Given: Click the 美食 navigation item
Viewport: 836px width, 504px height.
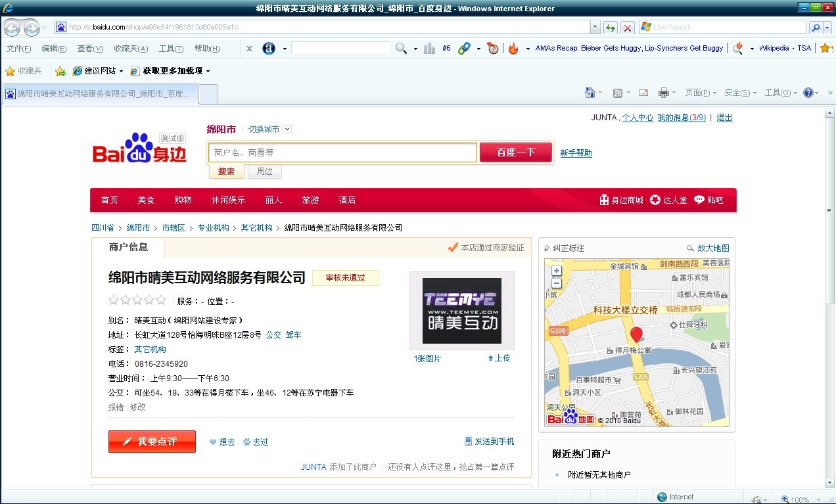Looking at the screenshot, I should tap(146, 200).
